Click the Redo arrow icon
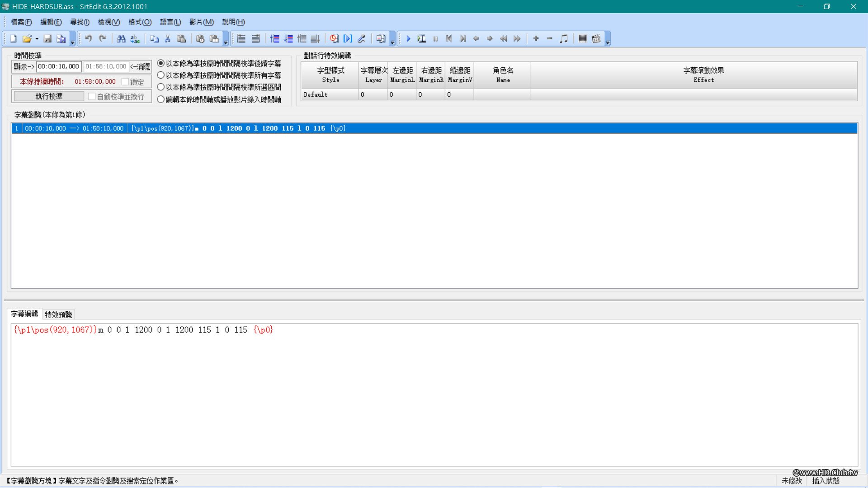The height and width of the screenshot is (488, 868). pos(103,39)
